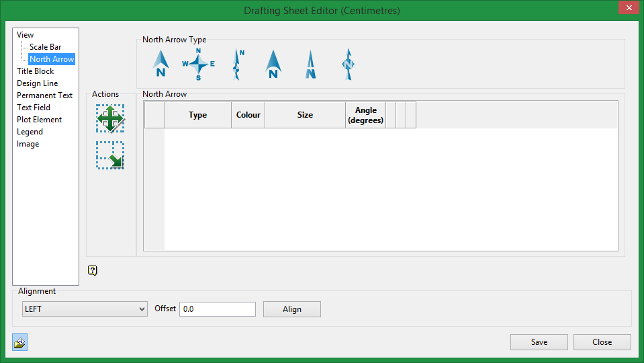Choose the fifth narrow north arrow style

click(310, 65)
